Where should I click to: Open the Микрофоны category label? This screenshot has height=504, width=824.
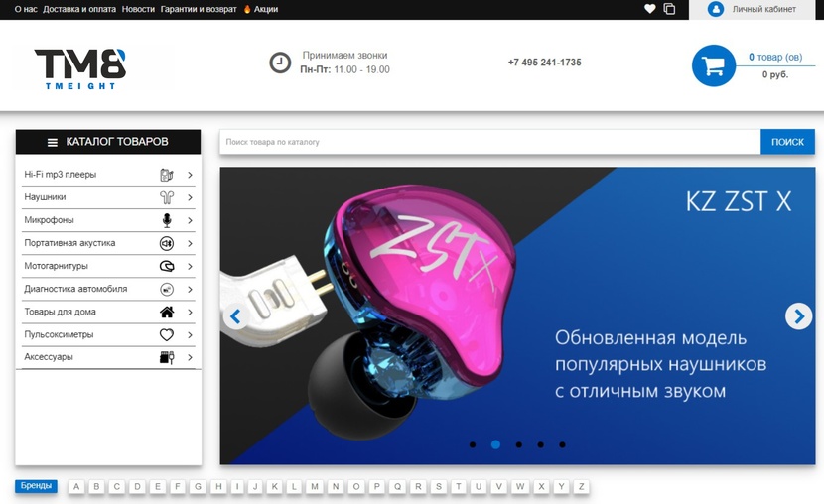[49, 220]
